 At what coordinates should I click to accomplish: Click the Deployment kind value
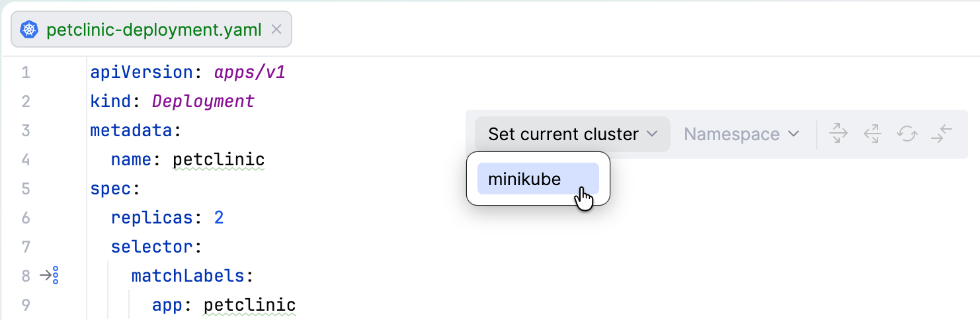coord(203,101)
